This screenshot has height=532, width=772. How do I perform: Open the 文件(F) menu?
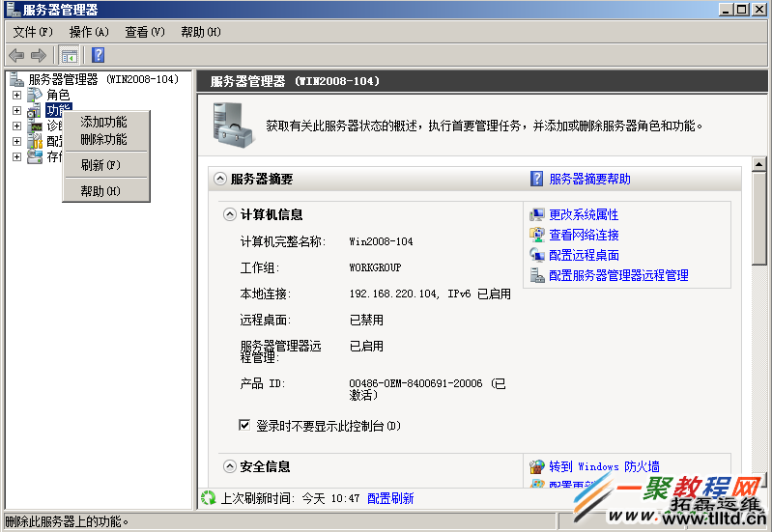pos(33,32)
